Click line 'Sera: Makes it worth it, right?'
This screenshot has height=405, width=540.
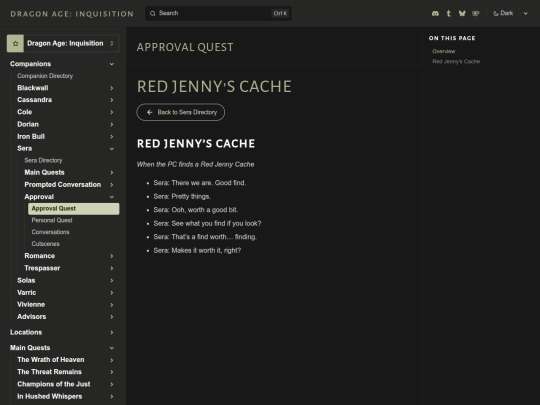point(197,250)
